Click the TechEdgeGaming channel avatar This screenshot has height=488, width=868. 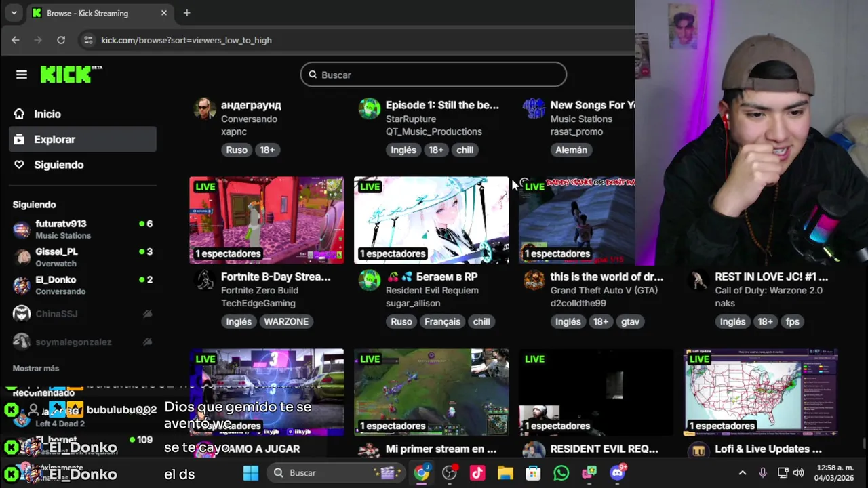[205, 280]
